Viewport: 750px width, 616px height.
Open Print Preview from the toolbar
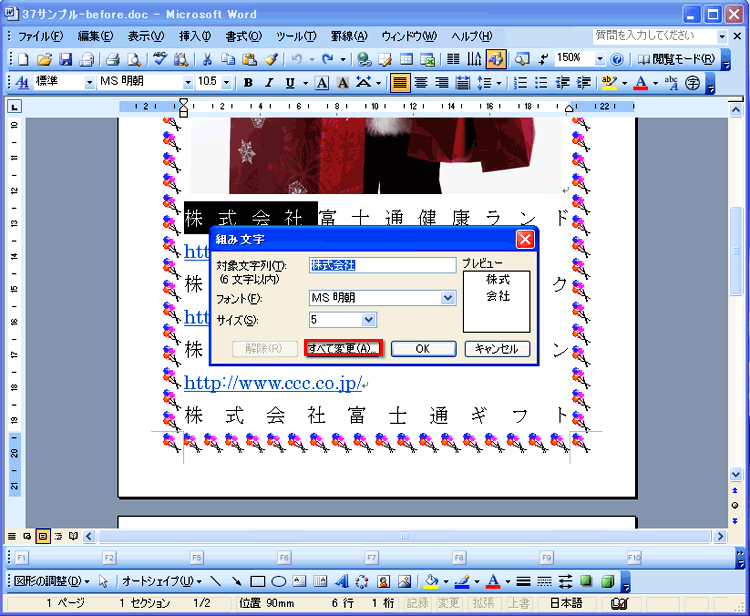point(133,59)
